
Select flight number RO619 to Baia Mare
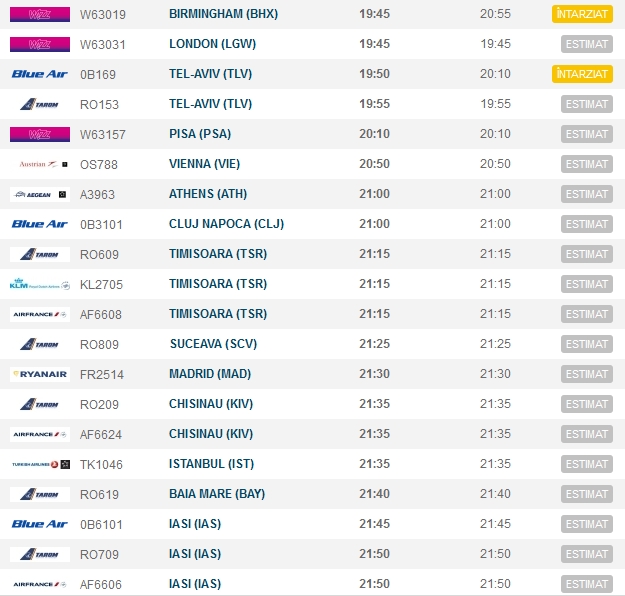point(99,494)
